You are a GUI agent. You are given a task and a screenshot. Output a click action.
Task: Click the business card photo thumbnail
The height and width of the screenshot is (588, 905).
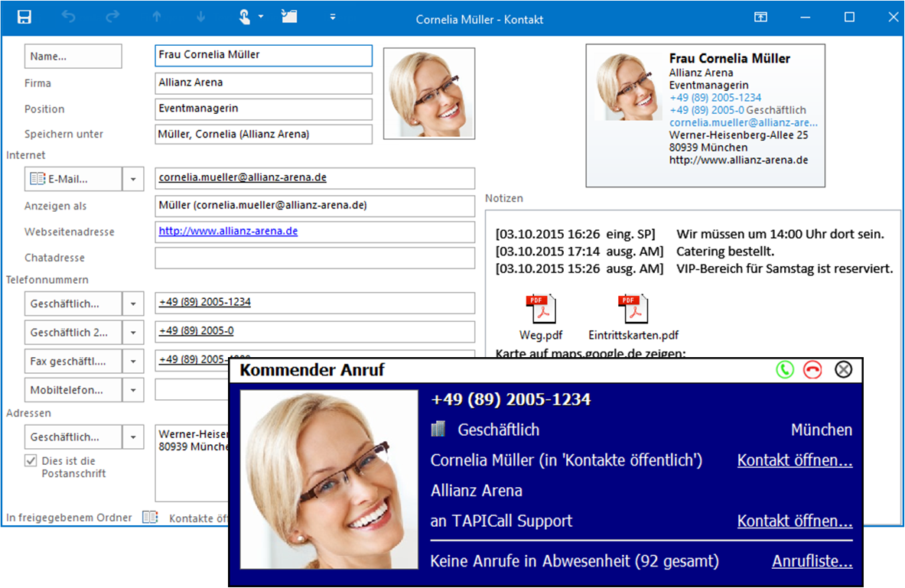(629, 86)
